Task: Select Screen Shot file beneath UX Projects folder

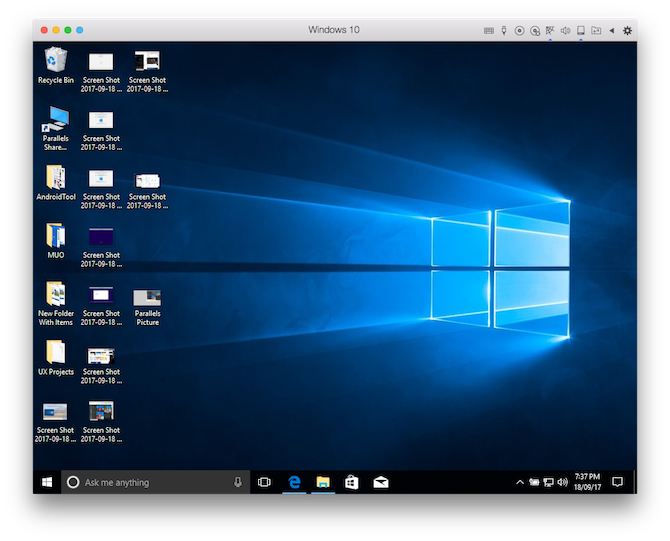Action: point(55,422)
